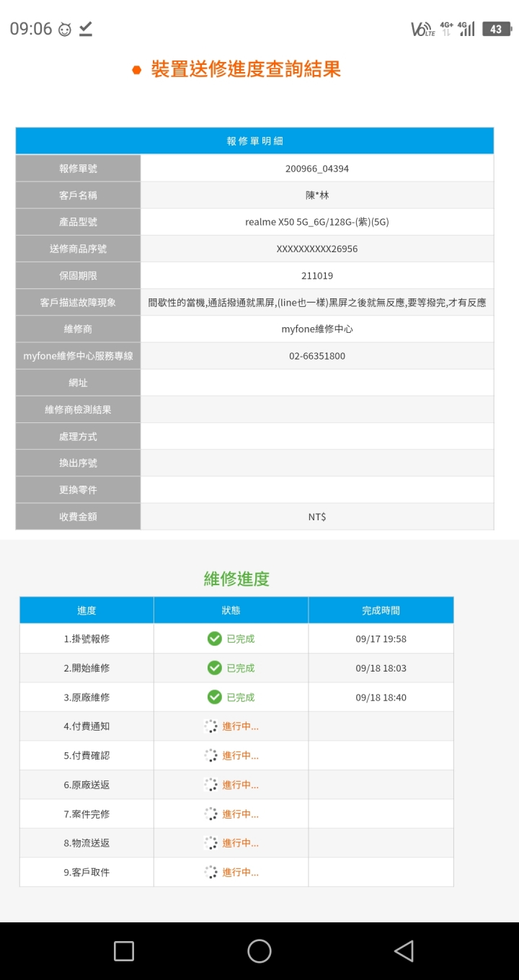The image size is (519, 980).
Task: Tap the cellular signal strength bars icon
Action: (467, 29)
